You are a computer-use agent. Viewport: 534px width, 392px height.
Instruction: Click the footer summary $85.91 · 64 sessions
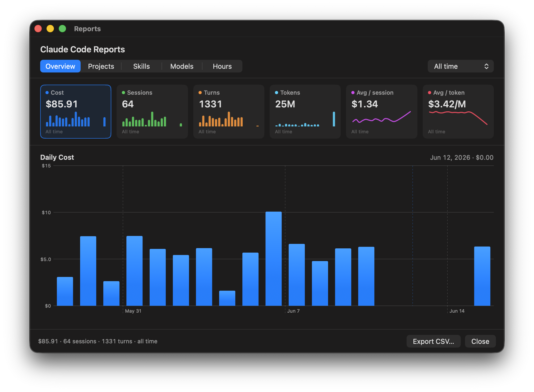pyautogui.click(x=98, y=341)
